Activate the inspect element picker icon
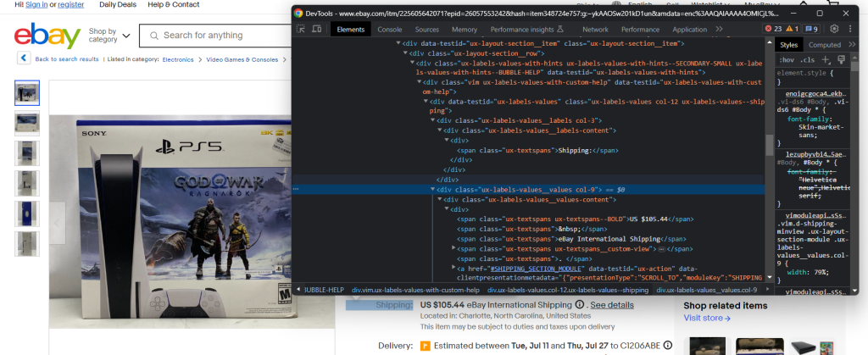 coord(300,30)
